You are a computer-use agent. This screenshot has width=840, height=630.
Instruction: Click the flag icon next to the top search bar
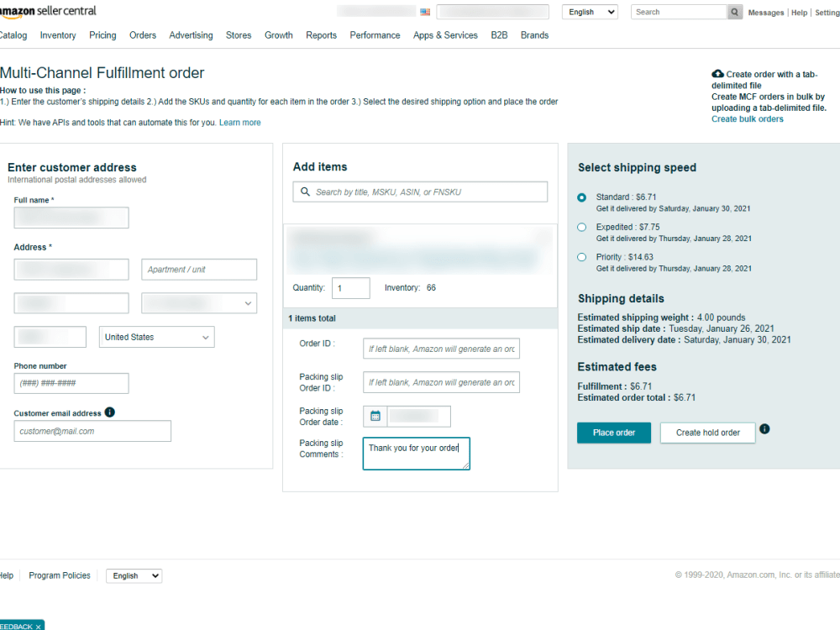pos(425,12)
